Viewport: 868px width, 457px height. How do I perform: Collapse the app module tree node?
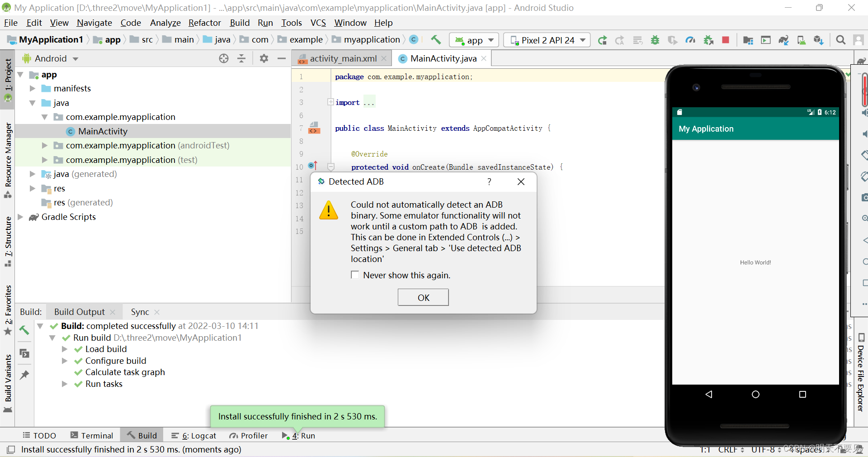coord(20,75)
